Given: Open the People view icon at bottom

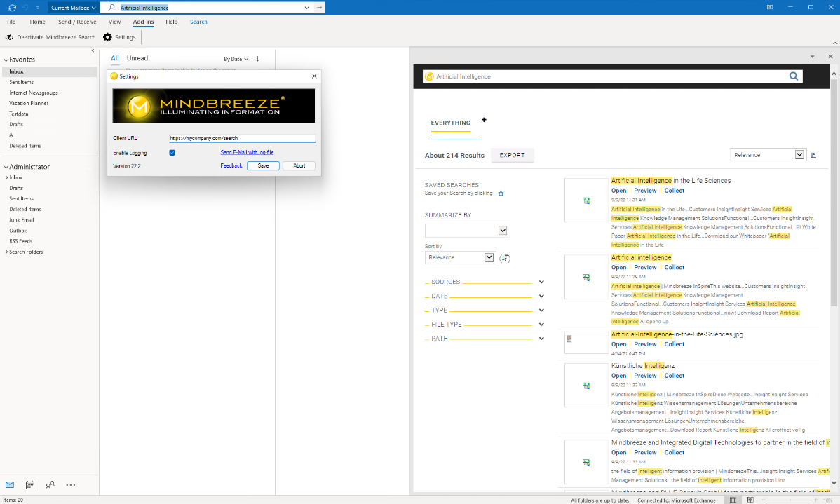Looking at the screenshot, I should [50, 484].
